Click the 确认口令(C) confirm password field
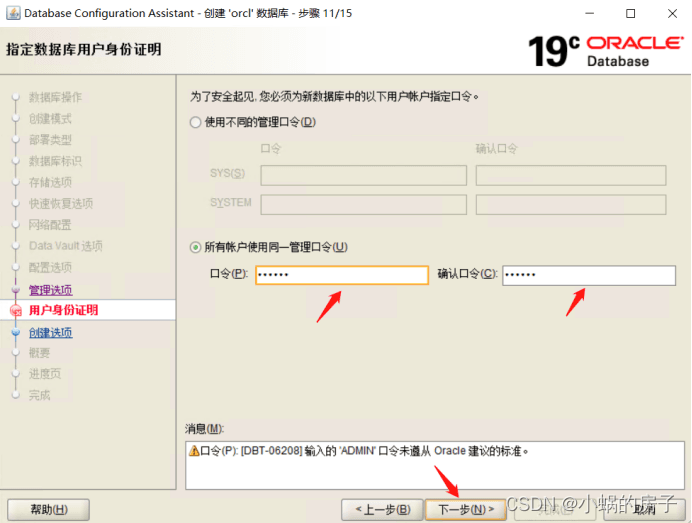 (x=589, y=275)
